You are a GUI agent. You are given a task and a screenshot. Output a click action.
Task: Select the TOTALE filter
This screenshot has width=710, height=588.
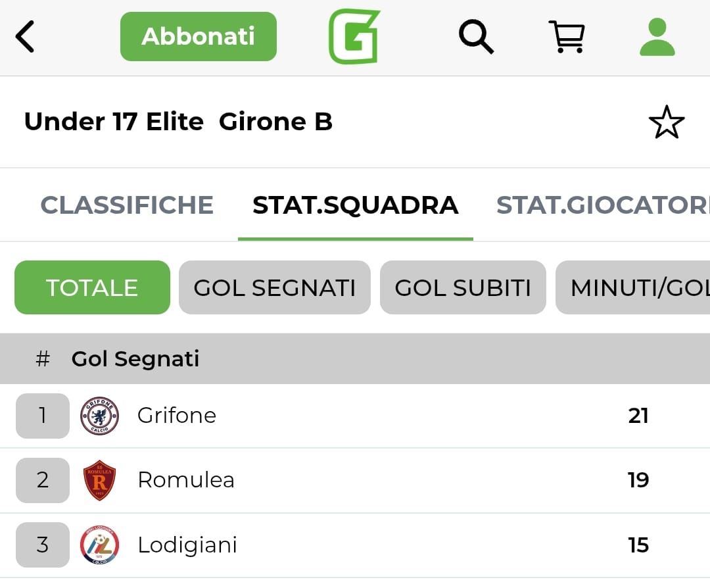coord(92,288)
